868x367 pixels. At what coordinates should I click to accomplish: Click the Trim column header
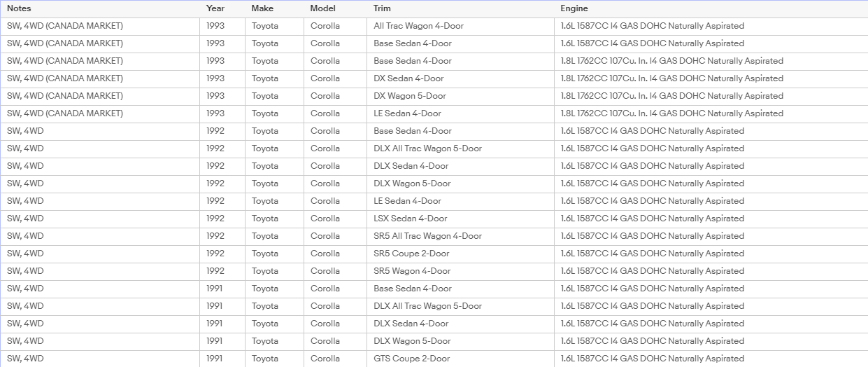(460, 8)
